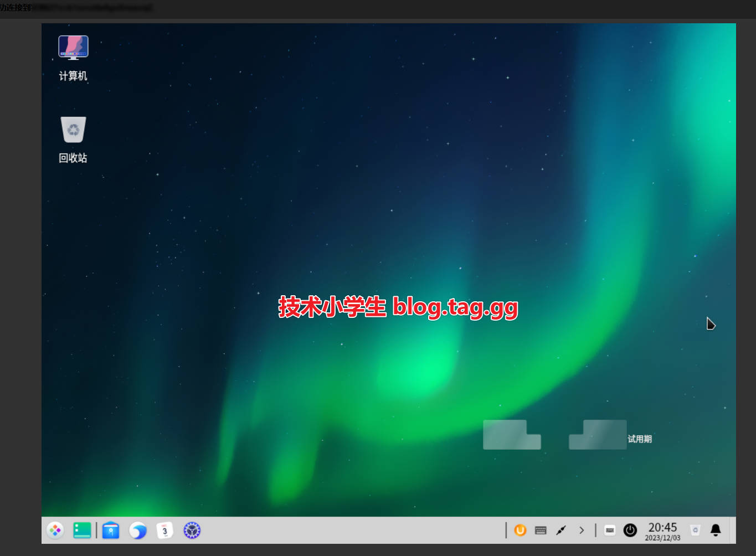Expand the tray with the chevron arrow
756x556 pixels.
582,531
